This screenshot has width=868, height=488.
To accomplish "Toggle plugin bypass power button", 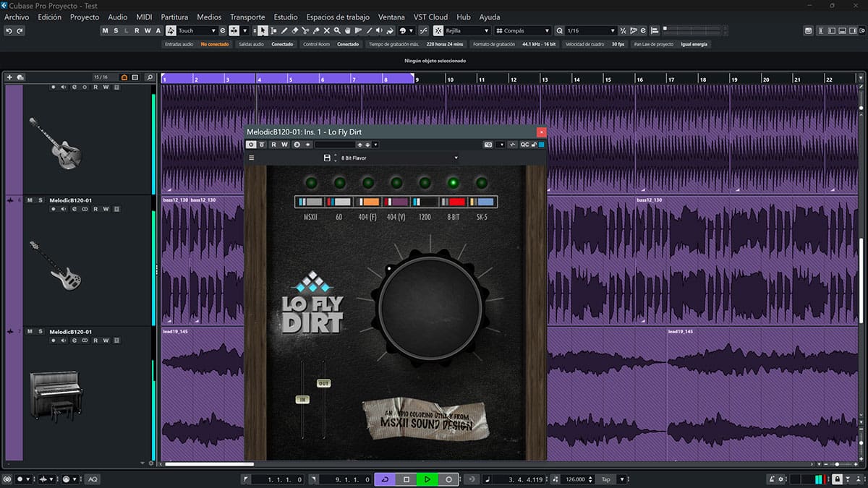I will pos(252,145).
